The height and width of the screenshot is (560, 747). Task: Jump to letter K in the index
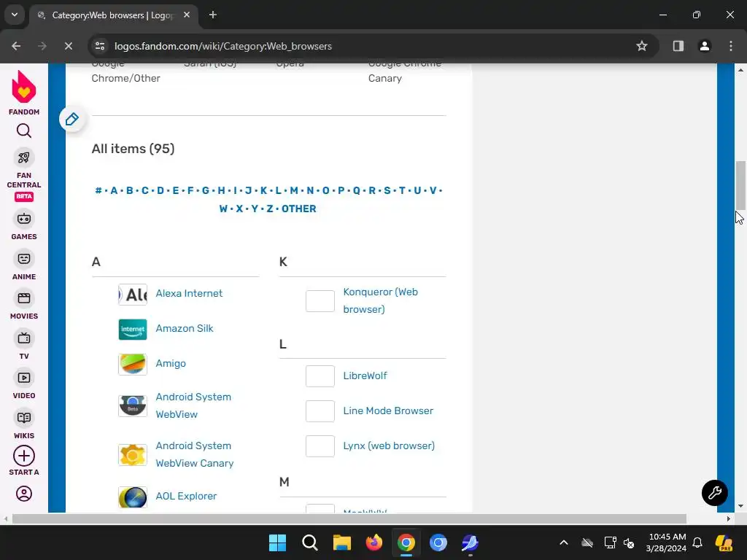point(263,190)
